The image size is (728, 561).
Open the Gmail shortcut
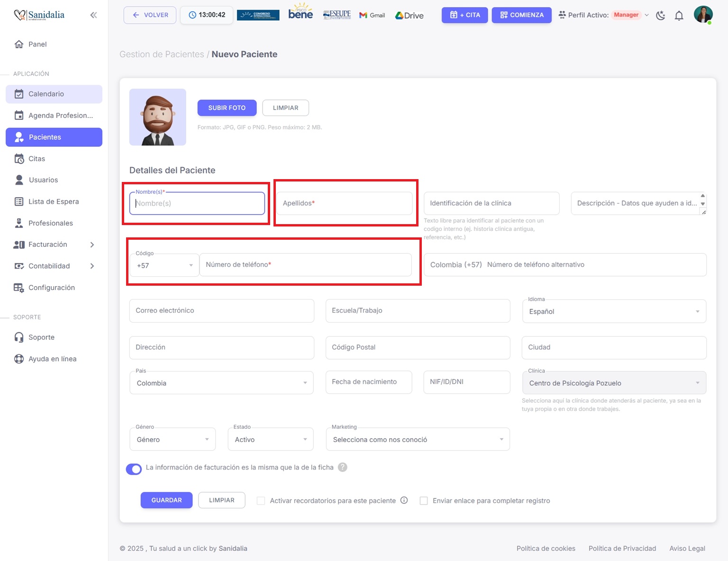372,15
